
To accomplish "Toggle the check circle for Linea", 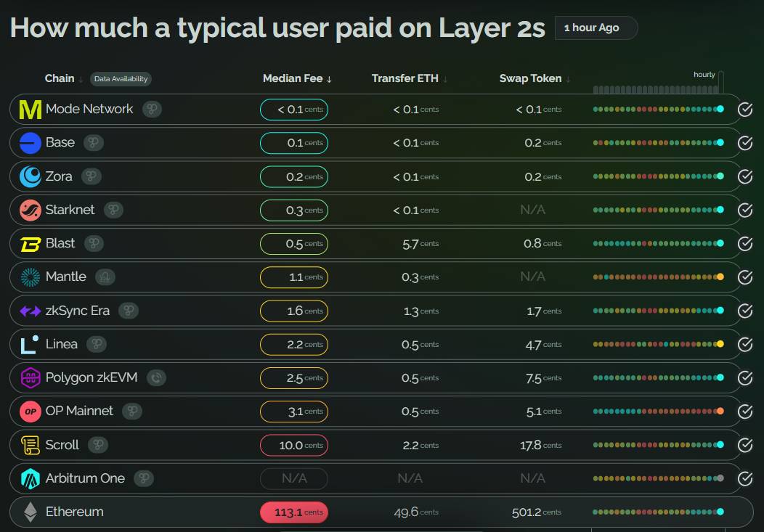I will [745, 345].
